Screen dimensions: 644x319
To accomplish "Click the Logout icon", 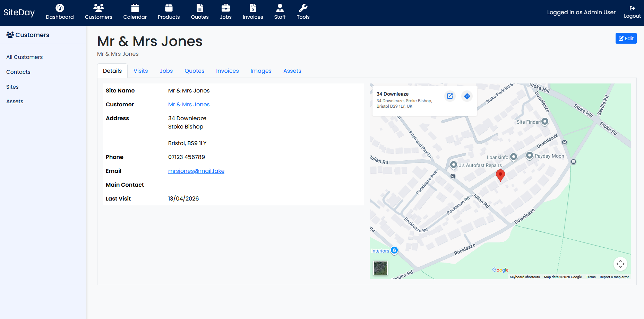I will [632, 8].
